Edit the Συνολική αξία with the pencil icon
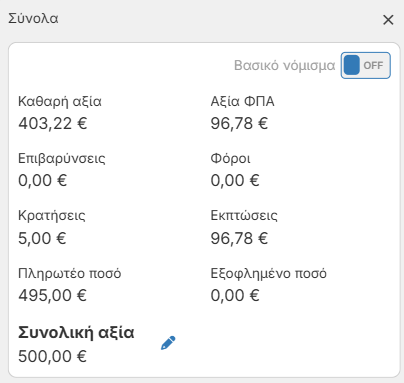Image resolution: width=404 pixels, height=383 pixels. [168, 343]
